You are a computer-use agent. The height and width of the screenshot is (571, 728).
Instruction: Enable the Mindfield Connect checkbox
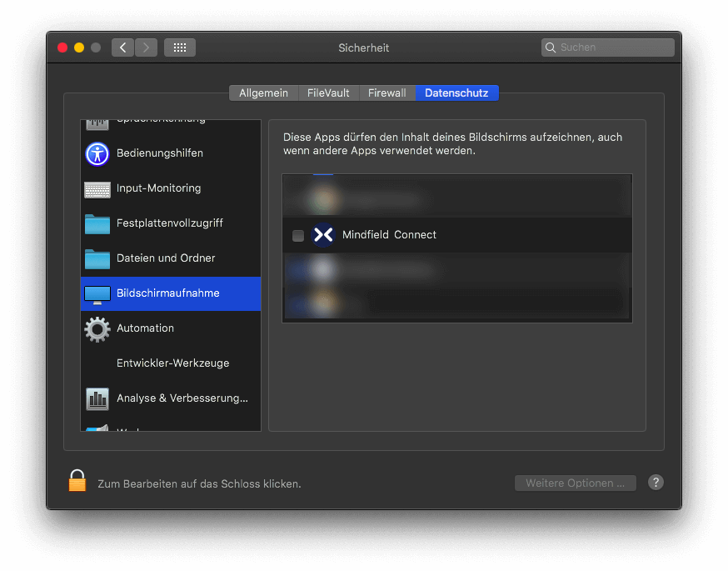298,236
